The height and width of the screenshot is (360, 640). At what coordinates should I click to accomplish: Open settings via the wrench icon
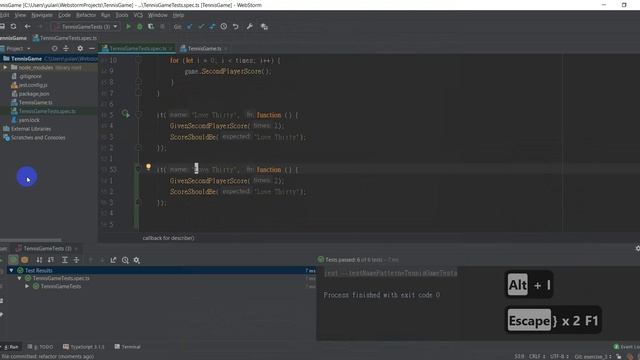pyautogui.click(x=249, y=27)
